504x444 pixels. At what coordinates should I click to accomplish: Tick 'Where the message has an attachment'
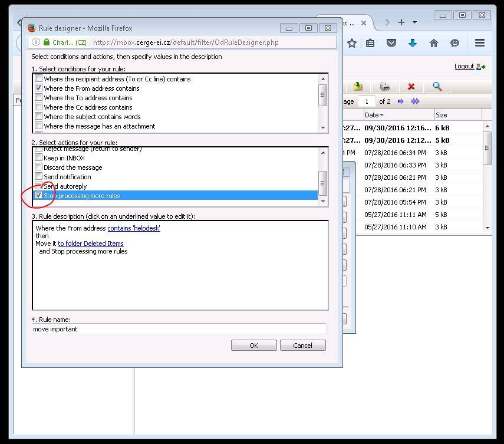[x=38, y=126]
